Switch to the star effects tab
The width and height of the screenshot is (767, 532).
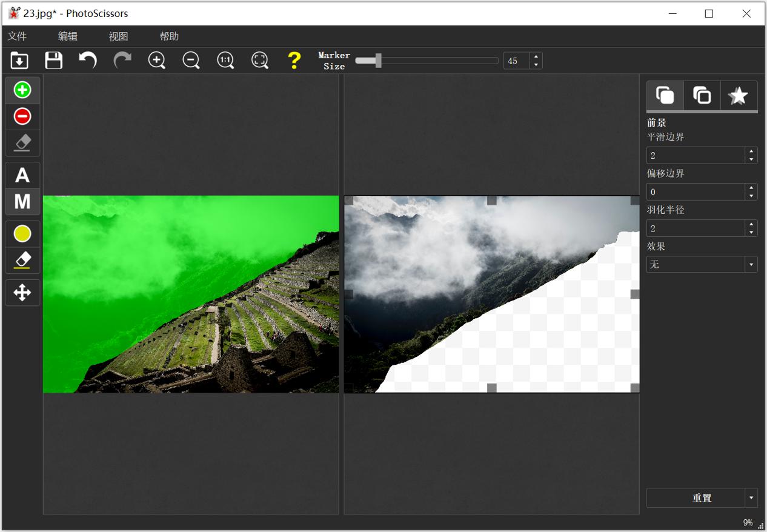[738, 96]
